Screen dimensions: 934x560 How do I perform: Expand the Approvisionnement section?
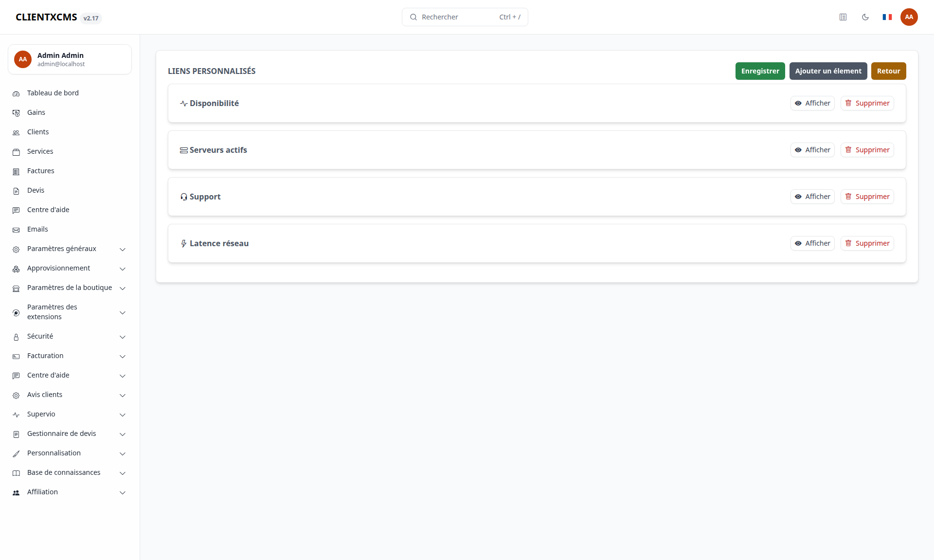(x=70, y=268)
